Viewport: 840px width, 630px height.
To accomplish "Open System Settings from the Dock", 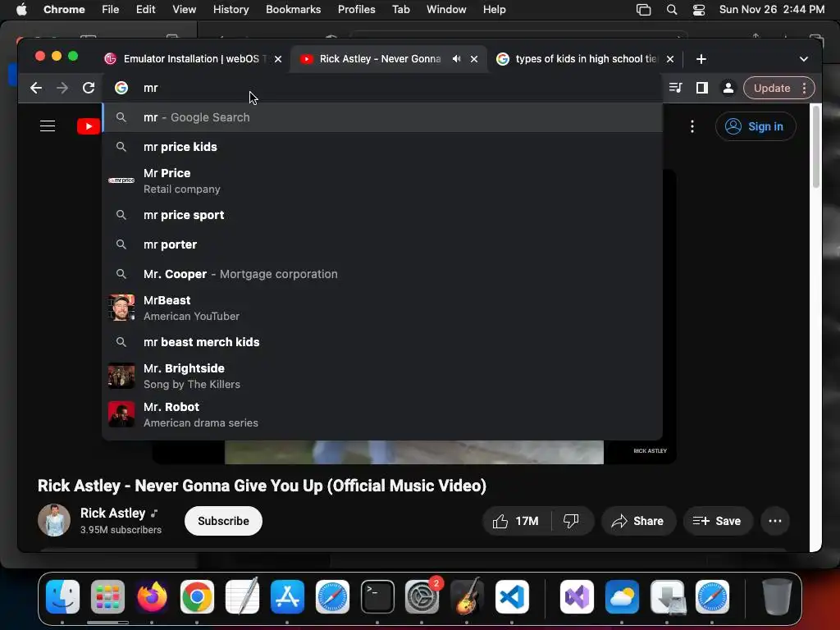I will point(422,596).
